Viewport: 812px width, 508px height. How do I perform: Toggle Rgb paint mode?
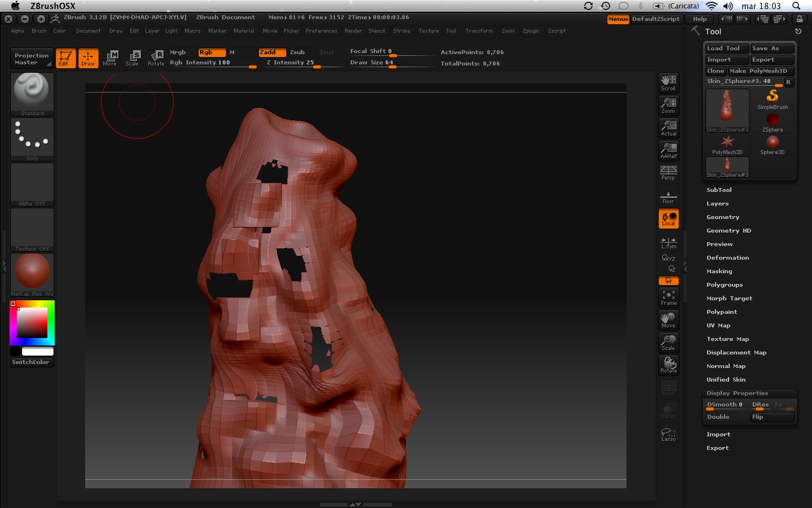(211, 52)
